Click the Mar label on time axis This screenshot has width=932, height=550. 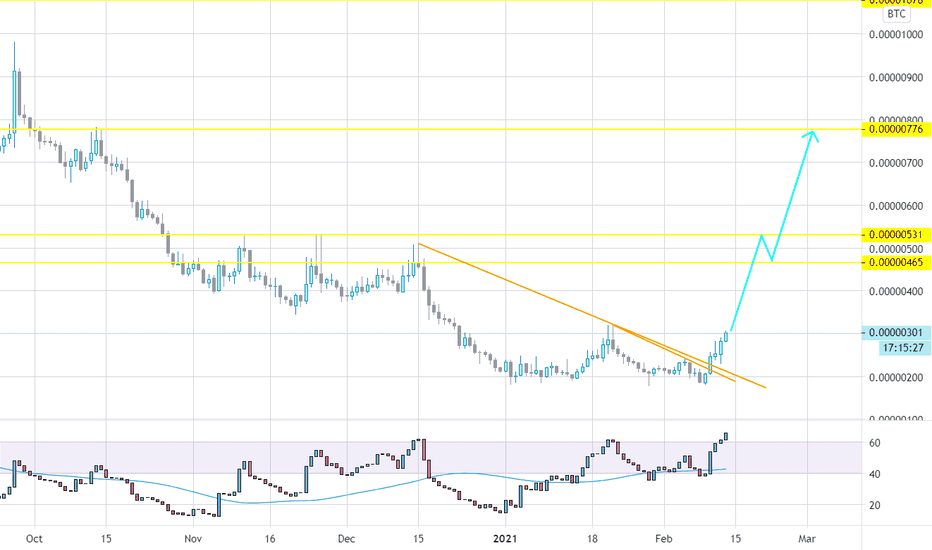point(807,539)
